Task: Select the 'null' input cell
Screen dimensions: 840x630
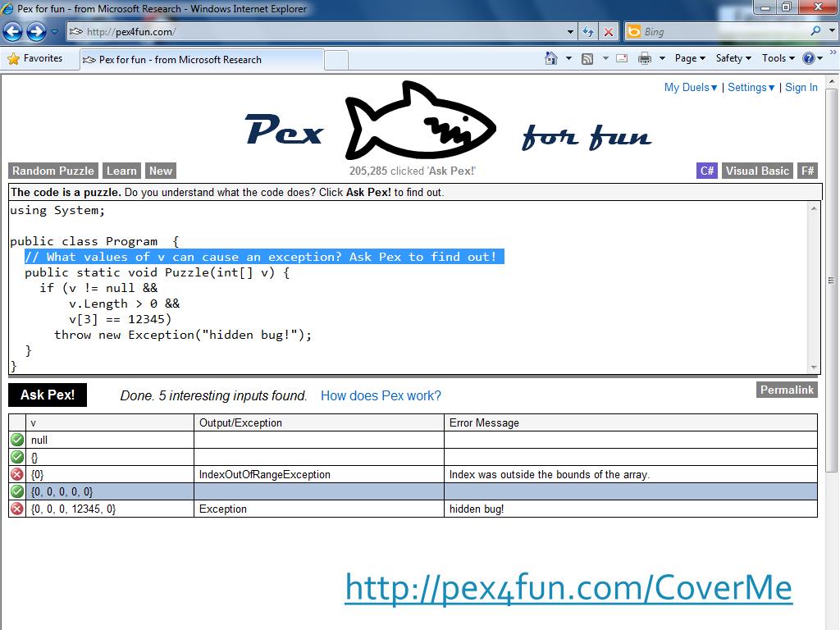Action: tap(109, 440)
